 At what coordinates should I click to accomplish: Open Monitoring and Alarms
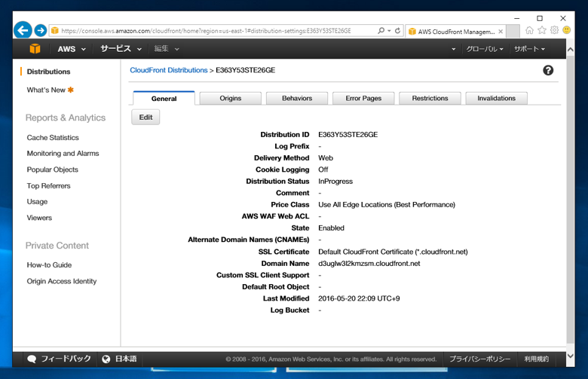pos(63,153)
